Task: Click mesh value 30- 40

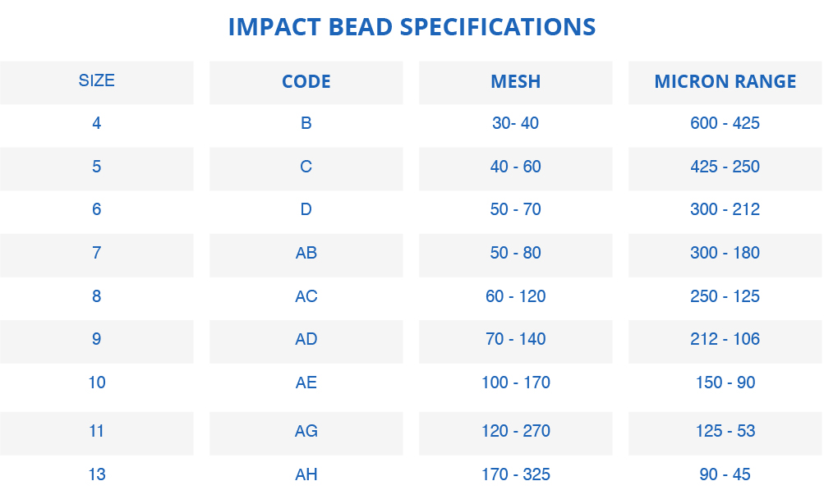Action: pos(516,123)
